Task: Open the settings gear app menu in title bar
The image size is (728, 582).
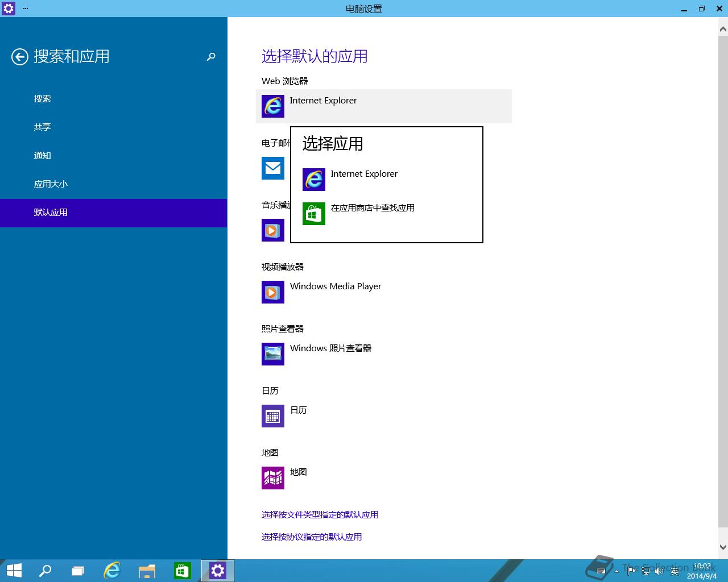Action: [9, 9]
